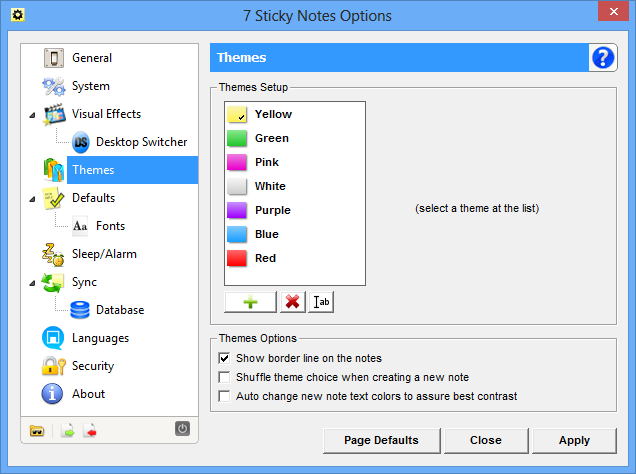The width and height of the screenshot is (636, 474).
Task: Open the General options page
Action: [92, 58]
